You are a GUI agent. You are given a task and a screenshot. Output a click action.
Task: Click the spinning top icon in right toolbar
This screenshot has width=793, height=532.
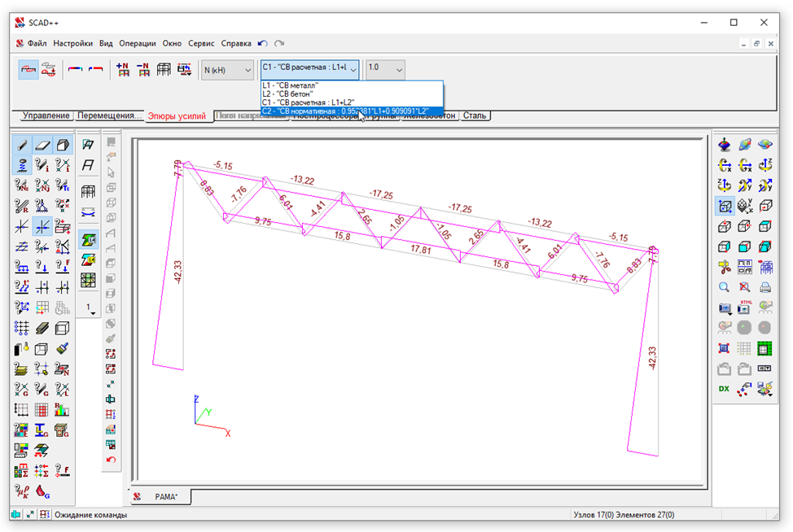tap(725, 145)
